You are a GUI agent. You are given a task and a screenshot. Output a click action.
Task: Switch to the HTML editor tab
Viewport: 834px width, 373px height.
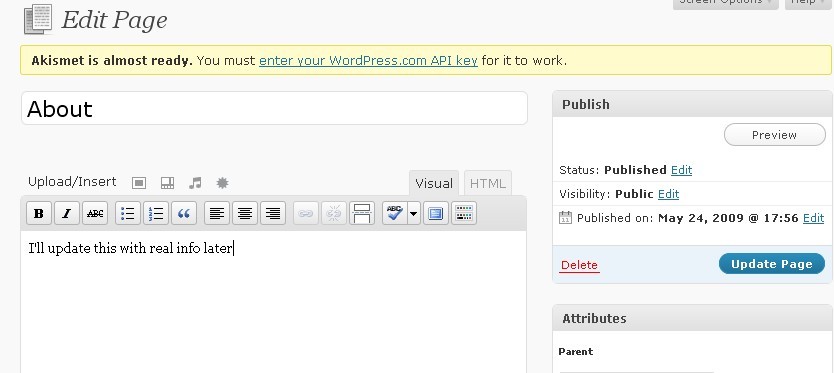pyautogui.click(x=488, y=184)
